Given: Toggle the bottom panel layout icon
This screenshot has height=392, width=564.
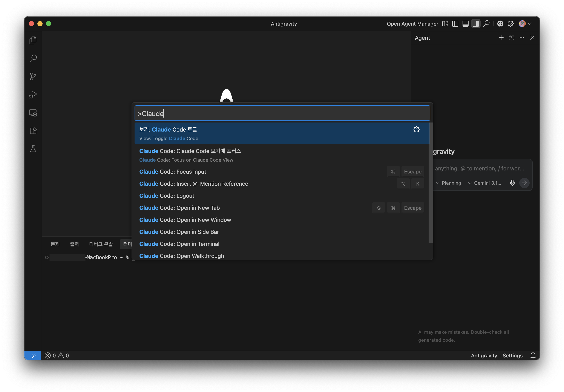Looking at the screenshot, I should click(465, 24).
